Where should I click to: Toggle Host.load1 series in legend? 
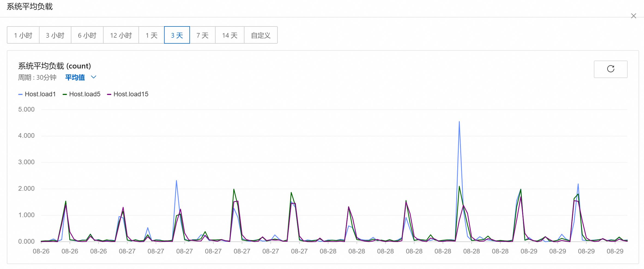(40, 94)
